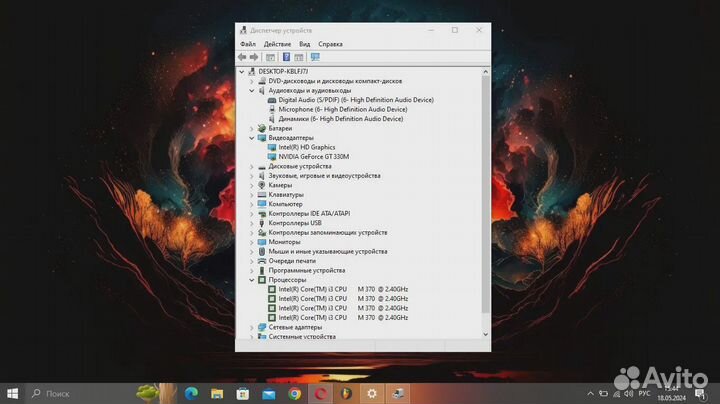Select the Контроллеры запоминающих устройств icon
Viewport: 720px width, 404px height.
tap(262, 232)
